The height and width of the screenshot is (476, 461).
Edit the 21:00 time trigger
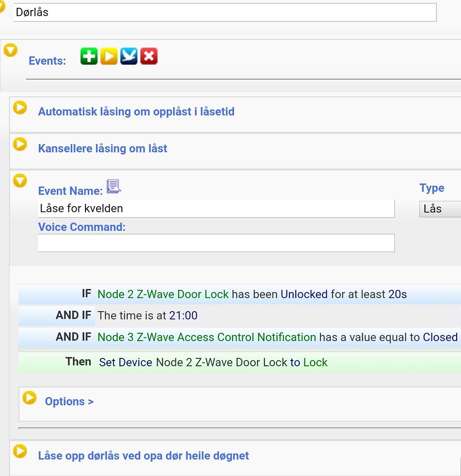[x=187, y=315]
